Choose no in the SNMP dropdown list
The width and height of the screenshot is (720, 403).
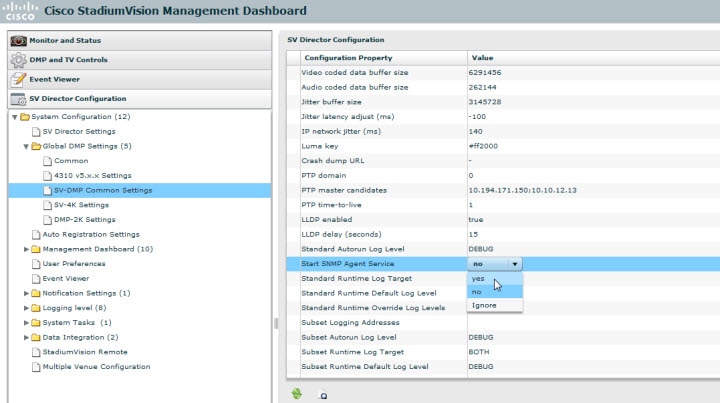[x=495, y=292]
